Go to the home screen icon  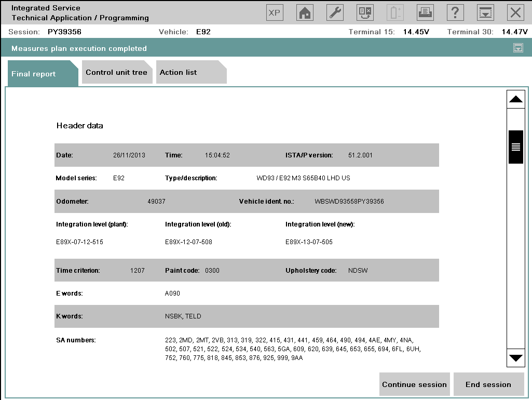305,12
